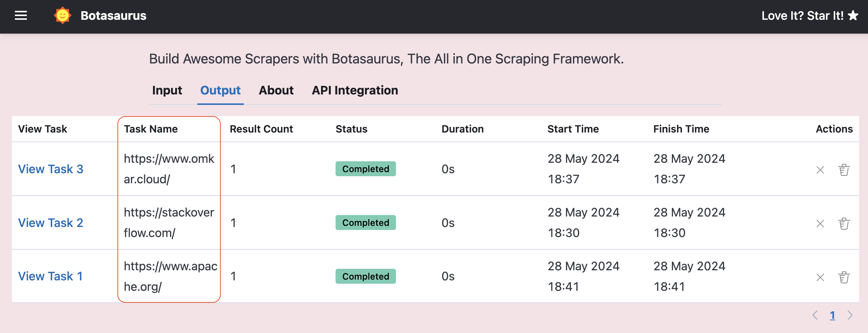The height and width of the screenshot is (333, 868).
Task: Switch to the About tab
Action: (x=276, y=90)
